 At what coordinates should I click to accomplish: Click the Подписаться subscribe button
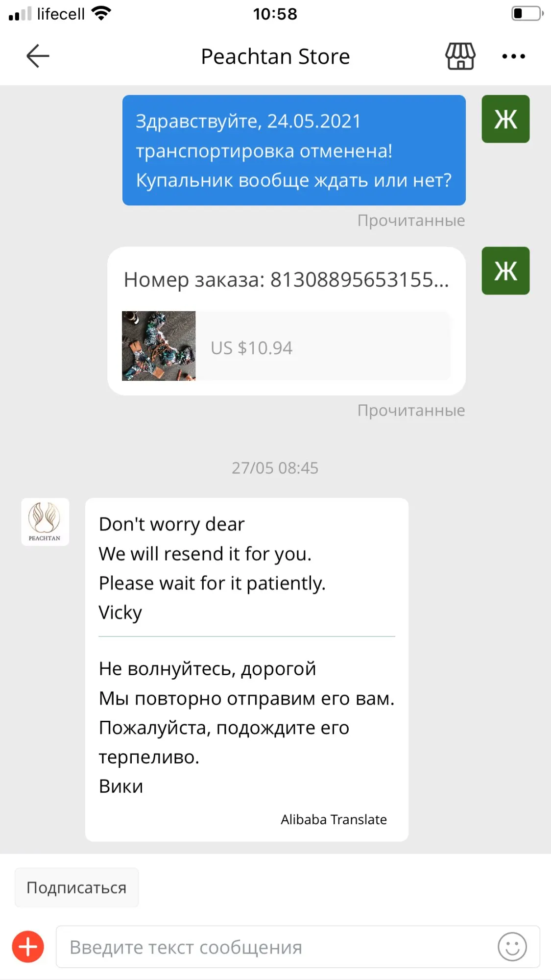77,887
